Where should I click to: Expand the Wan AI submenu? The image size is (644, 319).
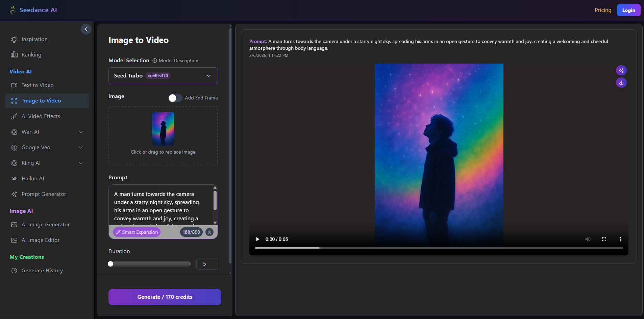pyautogui.click(x=81, y=132)
